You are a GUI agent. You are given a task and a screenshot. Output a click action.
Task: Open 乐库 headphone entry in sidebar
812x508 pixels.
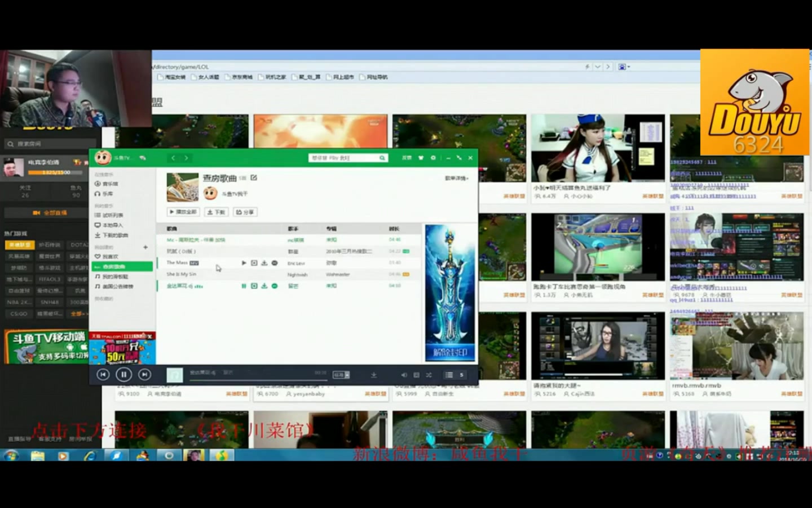[x=104, y=194]
